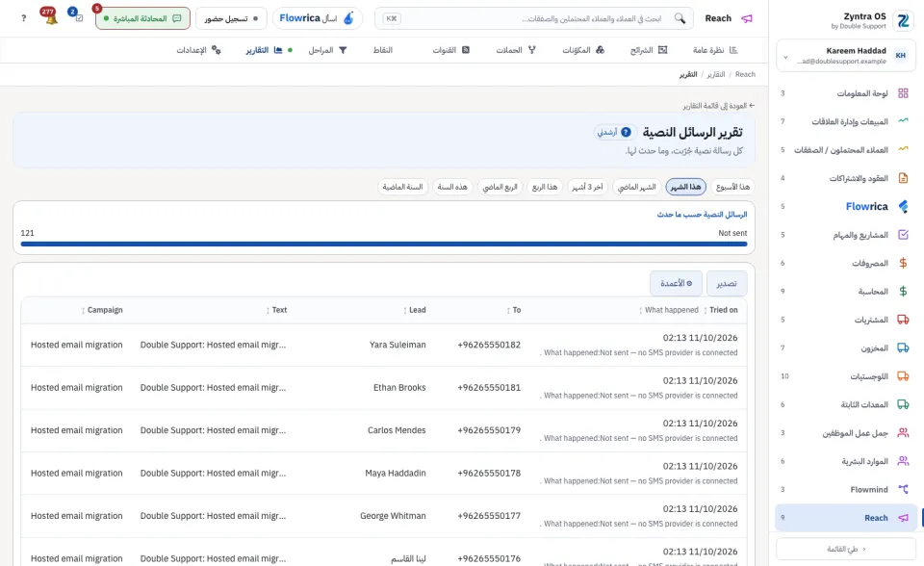This screenshot has height=566, width=924.
Task: Open العقود والاشتراكات in sidebar
Action: [844, 178]
